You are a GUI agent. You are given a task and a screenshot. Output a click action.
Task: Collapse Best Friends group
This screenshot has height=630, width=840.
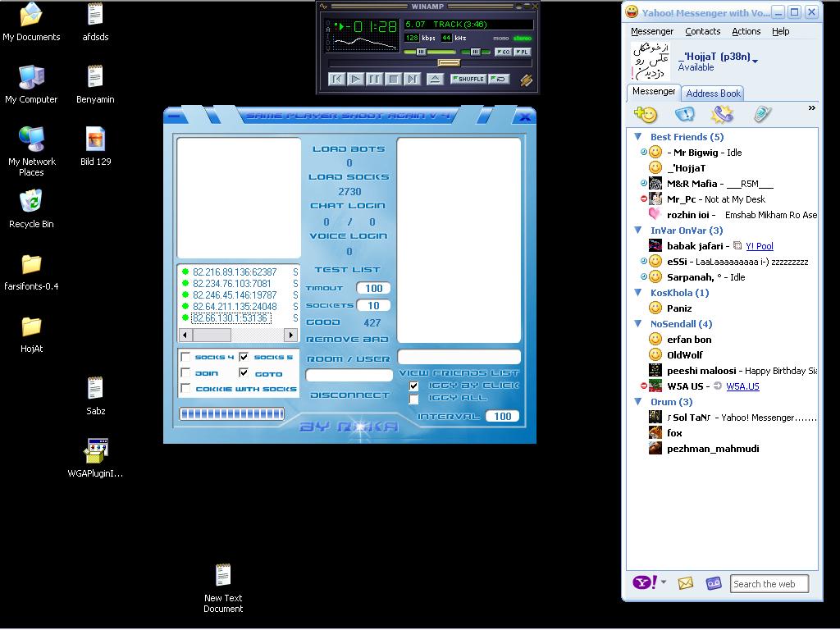pyautogui.click(x=638, y=137)
